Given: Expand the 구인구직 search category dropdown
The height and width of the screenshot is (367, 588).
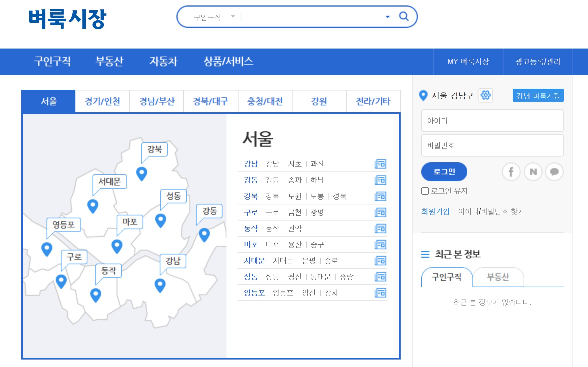Looking at the screenshot, I should [233, 17].
